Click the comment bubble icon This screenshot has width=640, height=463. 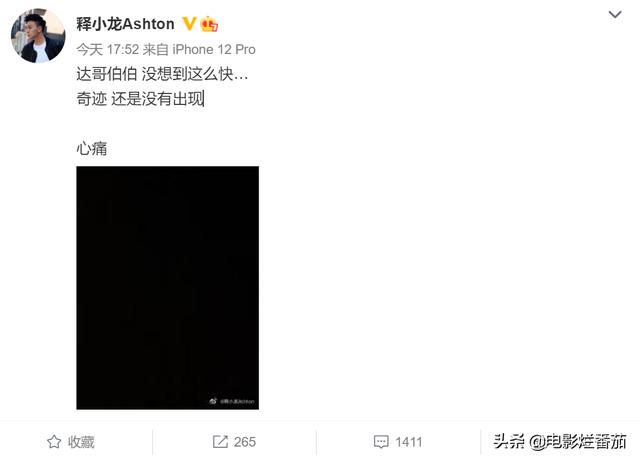pos(381,442)
